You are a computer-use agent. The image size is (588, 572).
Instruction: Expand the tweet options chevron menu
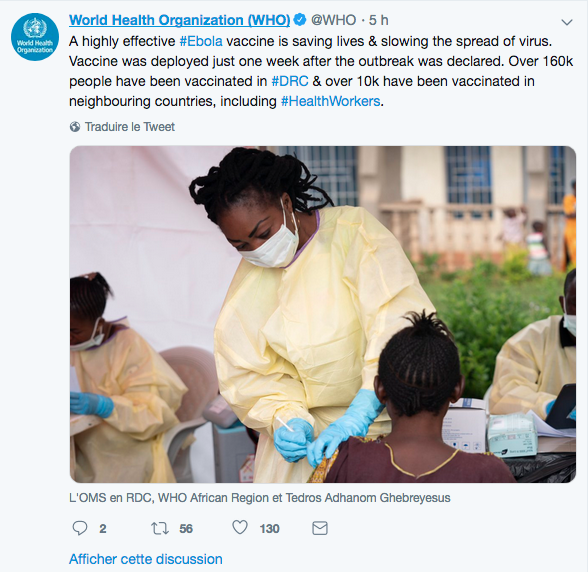click(567, 22)
